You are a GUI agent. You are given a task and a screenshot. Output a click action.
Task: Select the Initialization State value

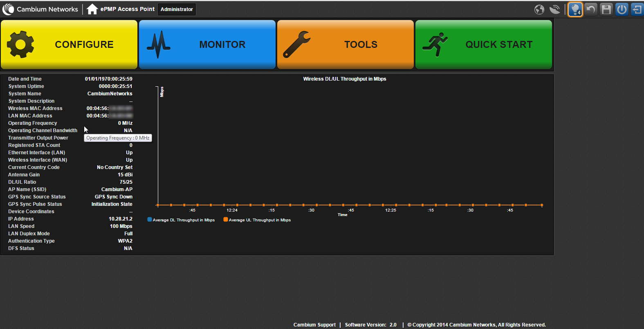[112, 204]
